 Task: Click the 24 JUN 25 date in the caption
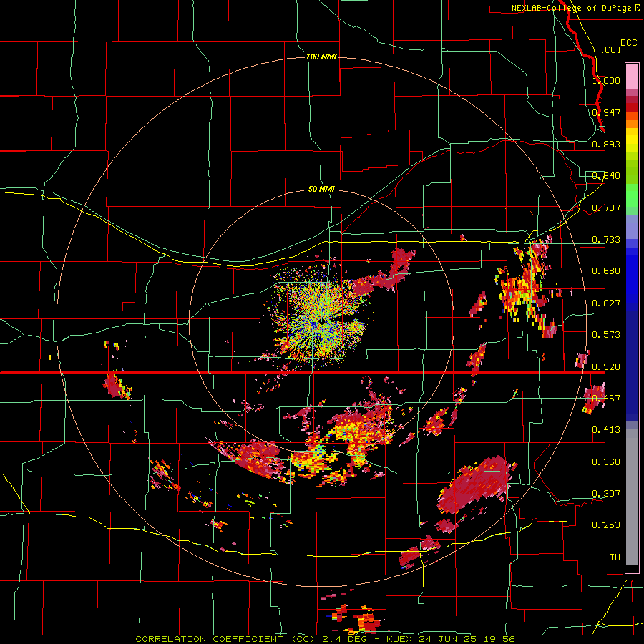(448, 639)
